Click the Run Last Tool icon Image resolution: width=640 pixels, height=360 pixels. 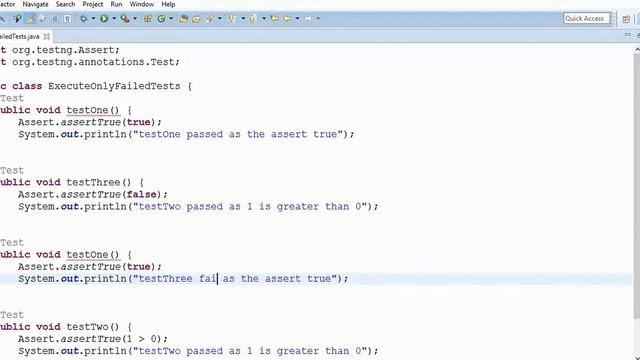point(125,18)
